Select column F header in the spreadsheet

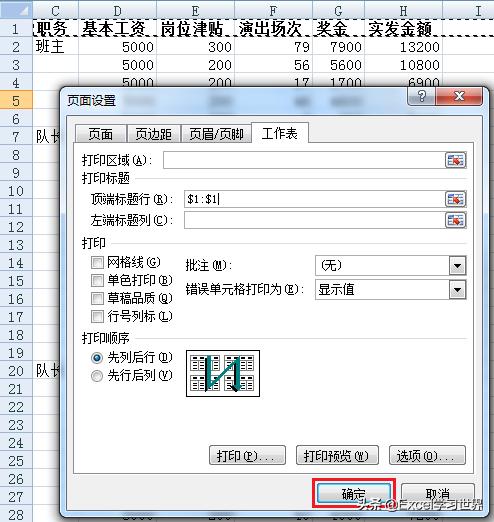point(273,11)
